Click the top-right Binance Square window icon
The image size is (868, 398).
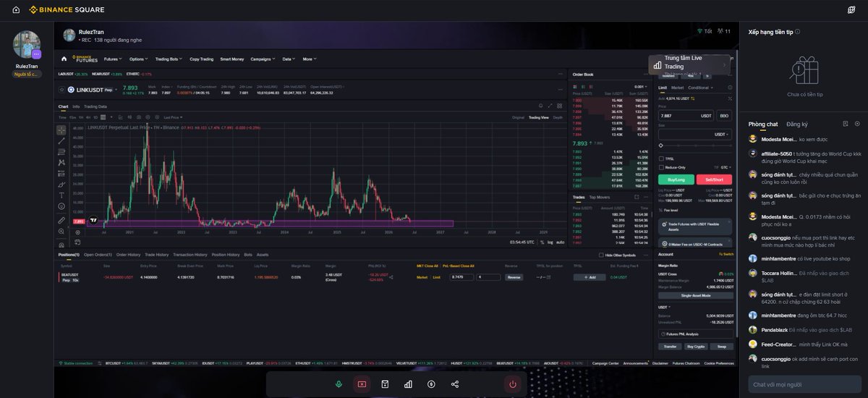[x=851, y=9]
